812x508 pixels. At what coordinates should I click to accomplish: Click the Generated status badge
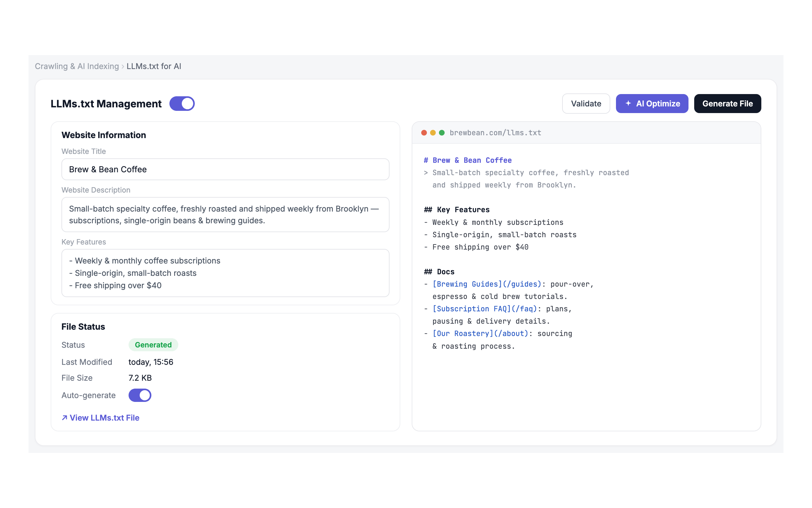[153, 345]
